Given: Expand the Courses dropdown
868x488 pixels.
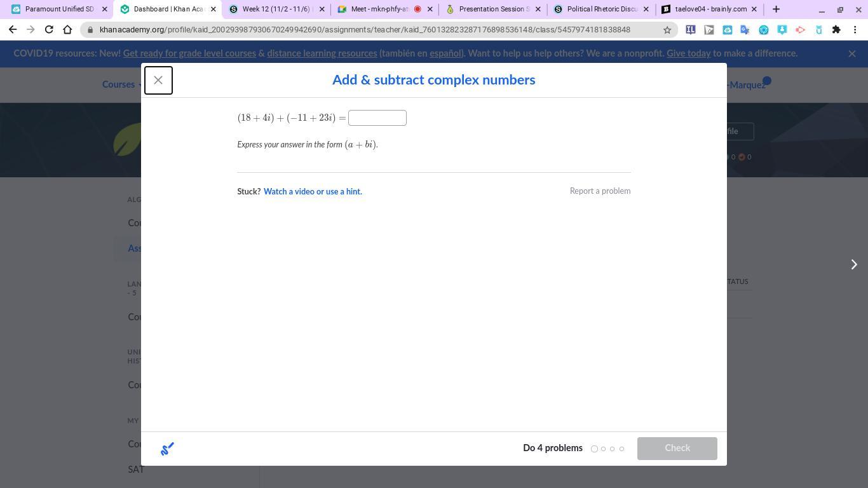Looking at the screenshot, I should (x=123, y=85).
